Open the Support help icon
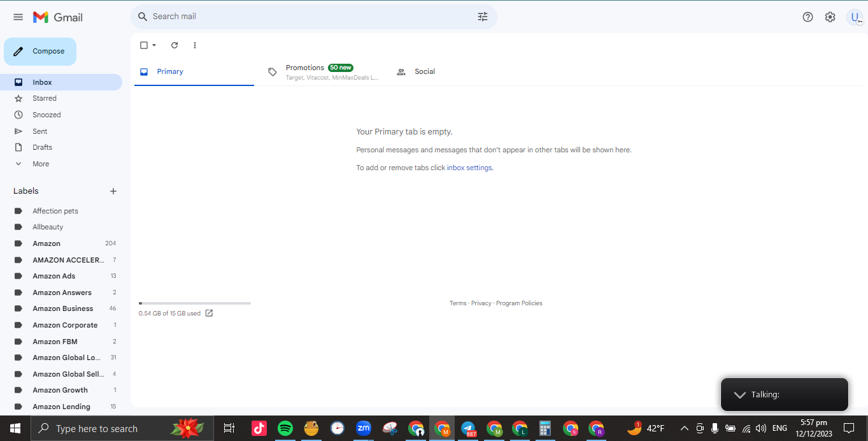This screenshot has width=868, height=441. point(808,17)
